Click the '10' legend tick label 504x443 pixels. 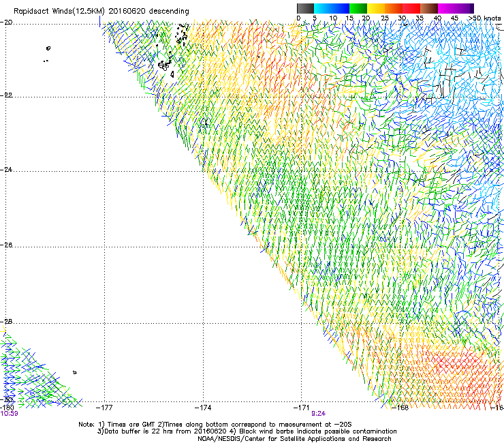click(x=333, y=18)
